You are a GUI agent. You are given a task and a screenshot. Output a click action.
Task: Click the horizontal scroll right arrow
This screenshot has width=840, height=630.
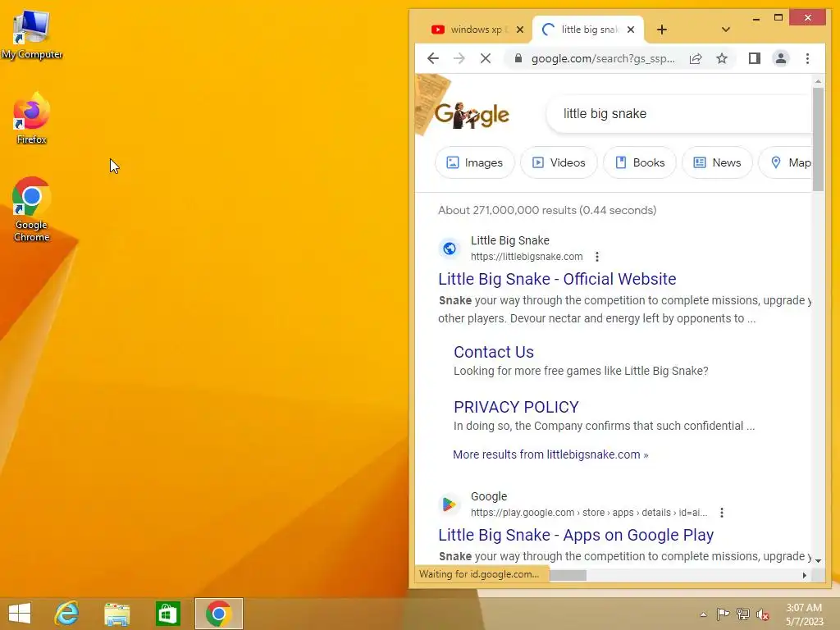tap(804, 575)
